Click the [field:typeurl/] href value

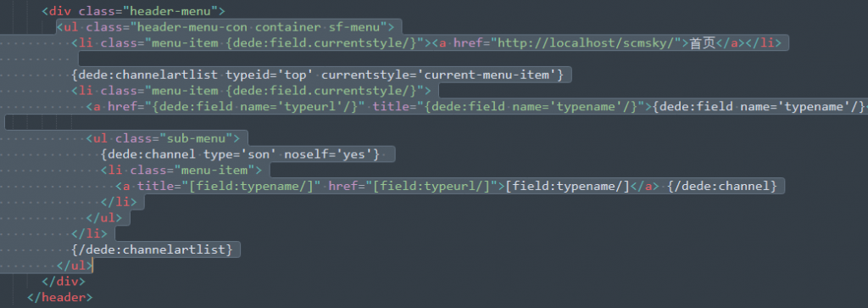(431, 186)
